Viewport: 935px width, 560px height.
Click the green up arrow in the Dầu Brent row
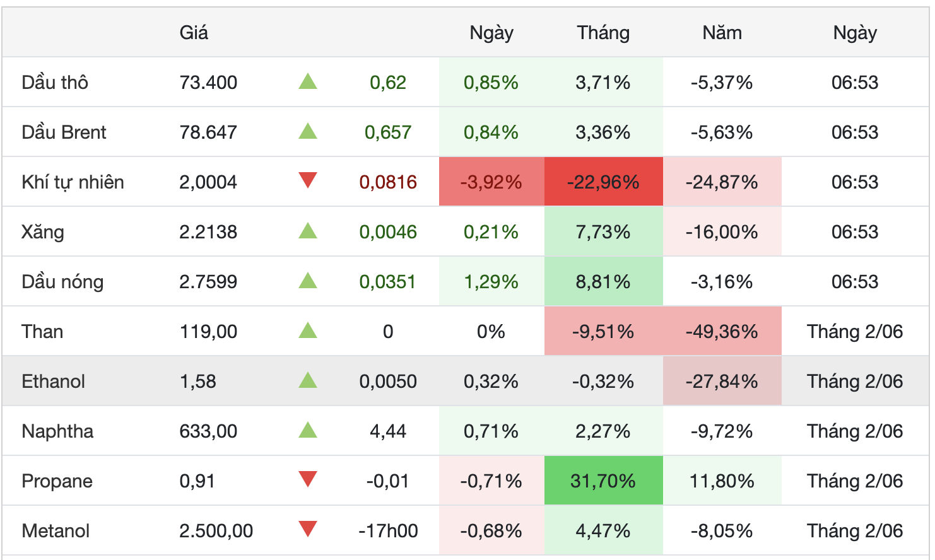tap(308, 131)
